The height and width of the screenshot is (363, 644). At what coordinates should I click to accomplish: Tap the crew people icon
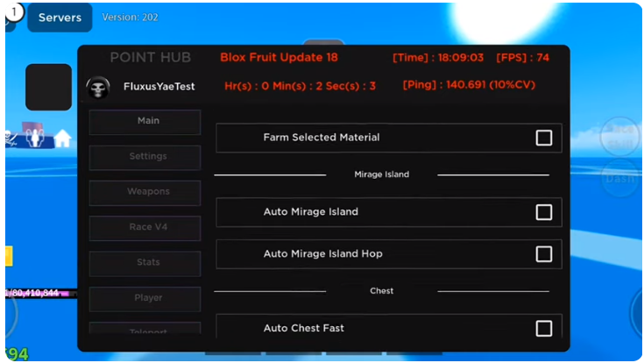(x=35, y=137)
